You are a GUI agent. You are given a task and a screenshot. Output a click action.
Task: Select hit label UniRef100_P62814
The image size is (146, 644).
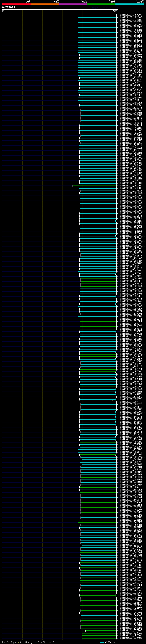(131, 369)
